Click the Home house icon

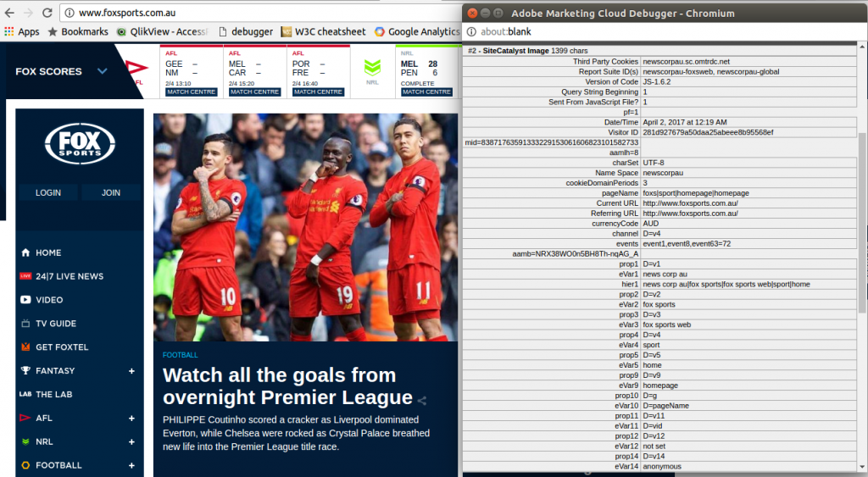point(25,252)
